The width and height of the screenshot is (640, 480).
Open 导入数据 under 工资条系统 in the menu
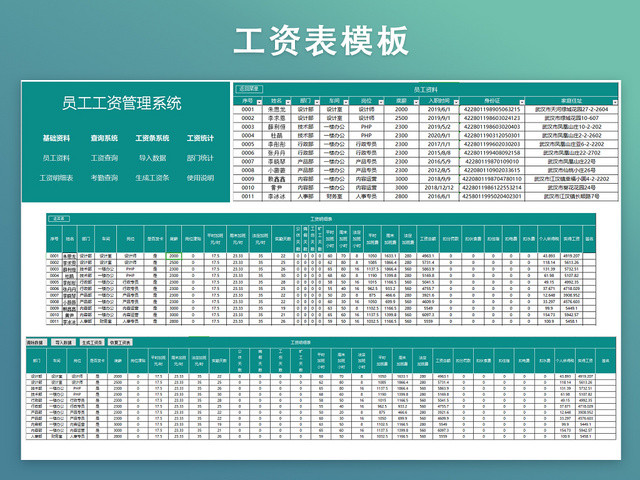(152, 158)
